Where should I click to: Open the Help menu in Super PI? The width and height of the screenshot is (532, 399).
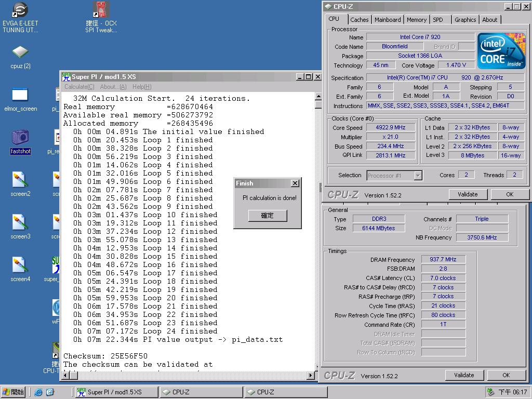tap(142, 87)
